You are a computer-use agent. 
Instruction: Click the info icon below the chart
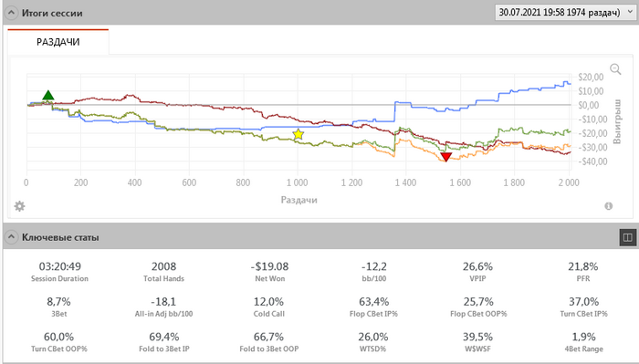point(609,206)
